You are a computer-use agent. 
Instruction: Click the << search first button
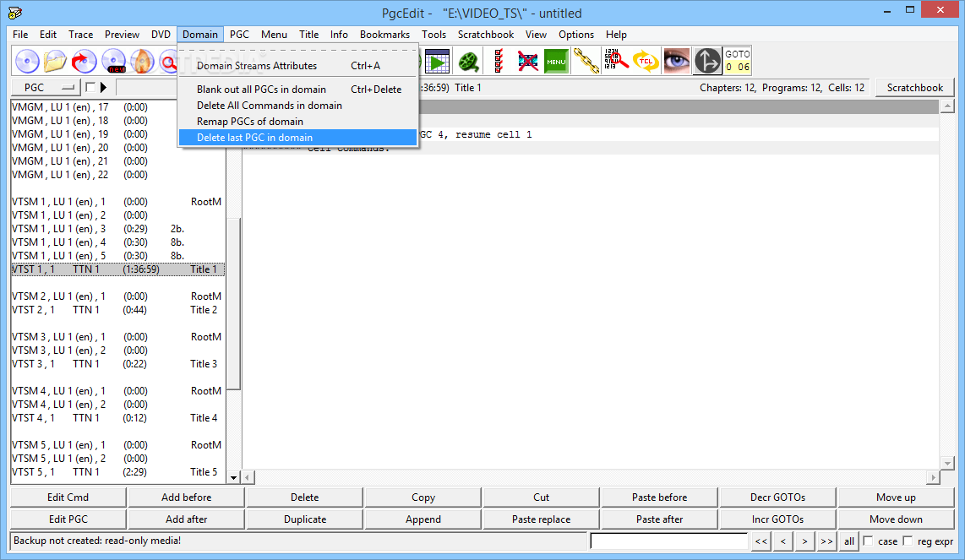(x=761, y=541)
